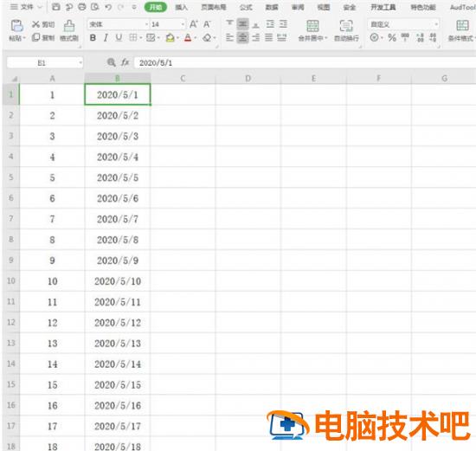Open the File (文件) menu
The image size is (476, 451).
[x=26, y=7]
